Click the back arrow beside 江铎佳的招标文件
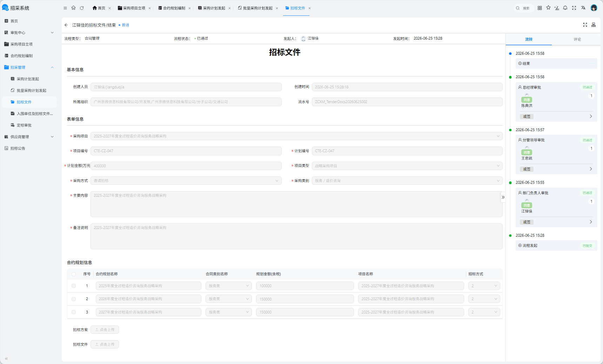The height and width of the screenshot is (364, 603). click(66, 25)
